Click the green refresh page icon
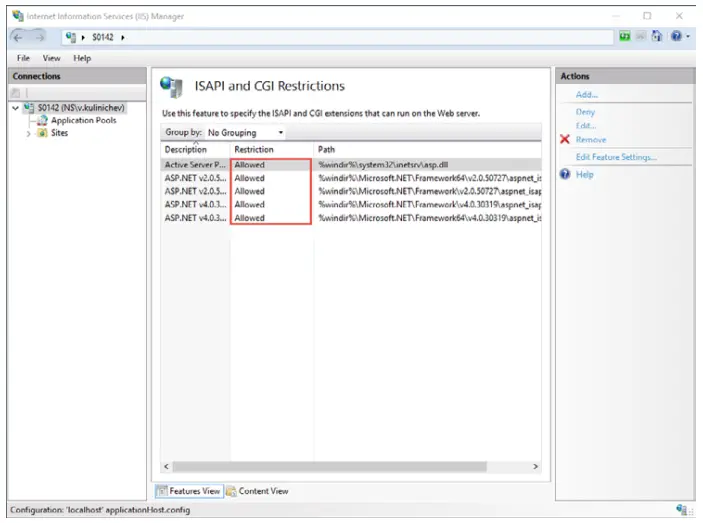Image resolution: width=703 pixels, height=523 pixels. pyautogui.click(x=625, y=36)
